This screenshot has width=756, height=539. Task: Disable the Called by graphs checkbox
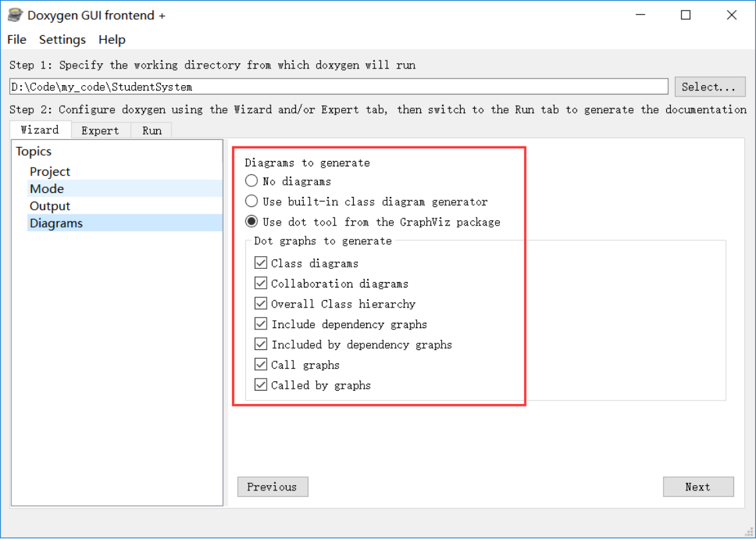[261, 385]
